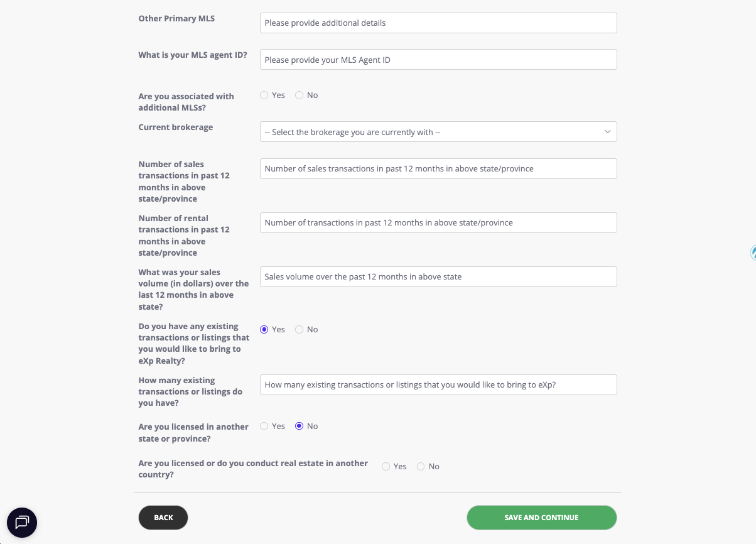Go back with the Back button
Image resolution: width=756 pixels, height=544 pixels.
pos(163,518)
